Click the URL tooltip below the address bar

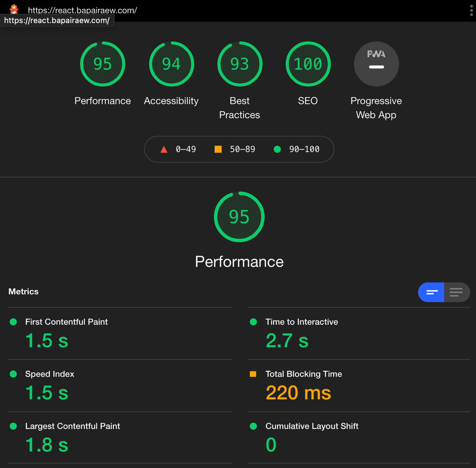click(x=57, y=20)
